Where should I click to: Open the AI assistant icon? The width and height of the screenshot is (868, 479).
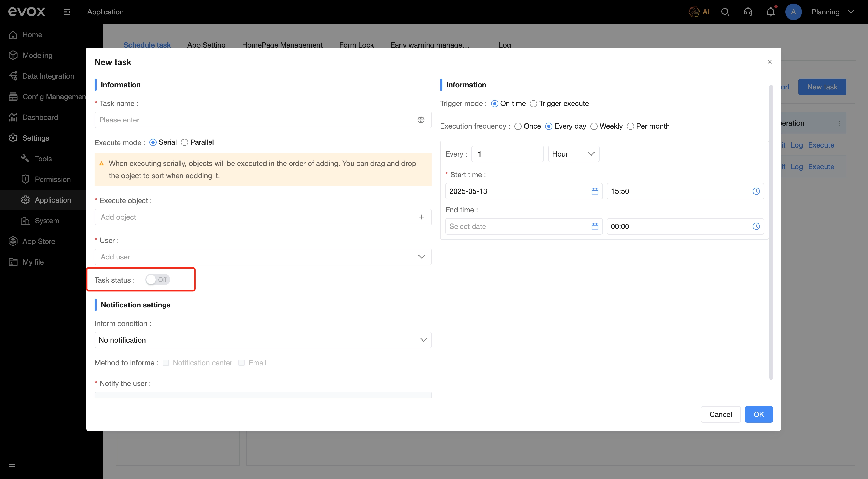click(699, 12)
